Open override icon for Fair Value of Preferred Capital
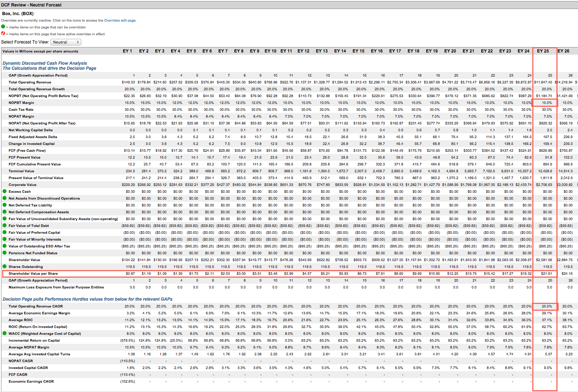Screen dimensions: 578x392 [5, 232]
